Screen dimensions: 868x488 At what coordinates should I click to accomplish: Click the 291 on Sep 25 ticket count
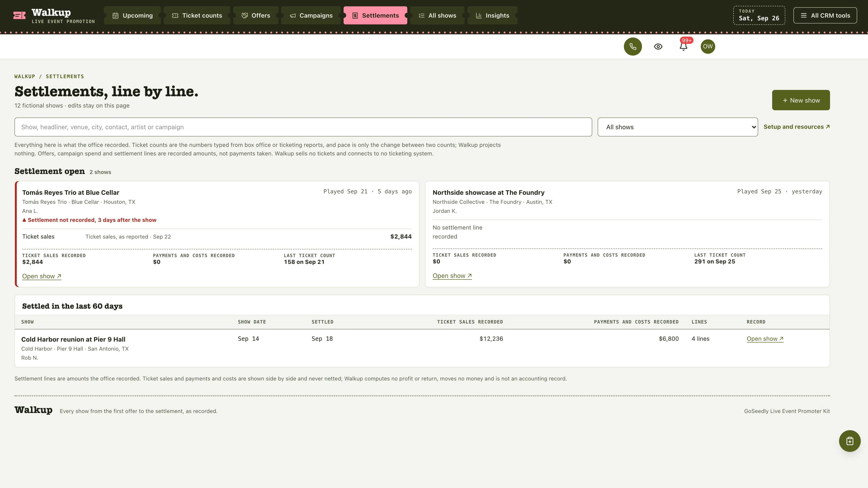tap(714, 261)
